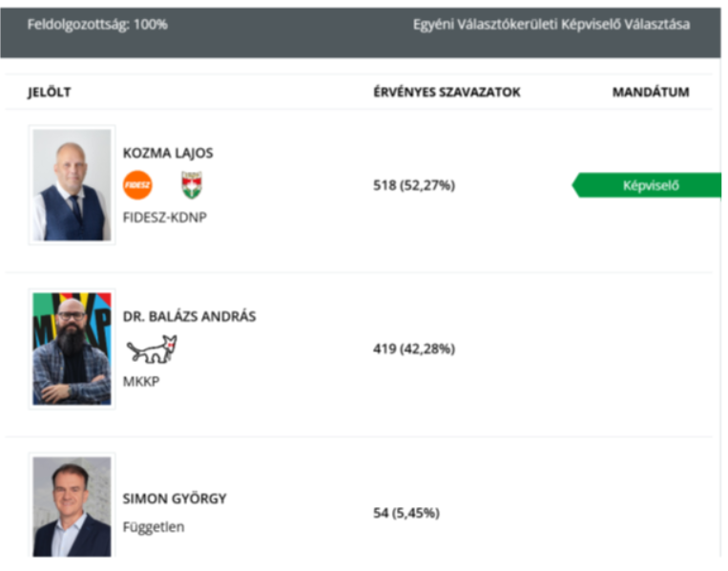Click the green Képviselő mandate badge

pyautogui.click(x=647, y=185)
